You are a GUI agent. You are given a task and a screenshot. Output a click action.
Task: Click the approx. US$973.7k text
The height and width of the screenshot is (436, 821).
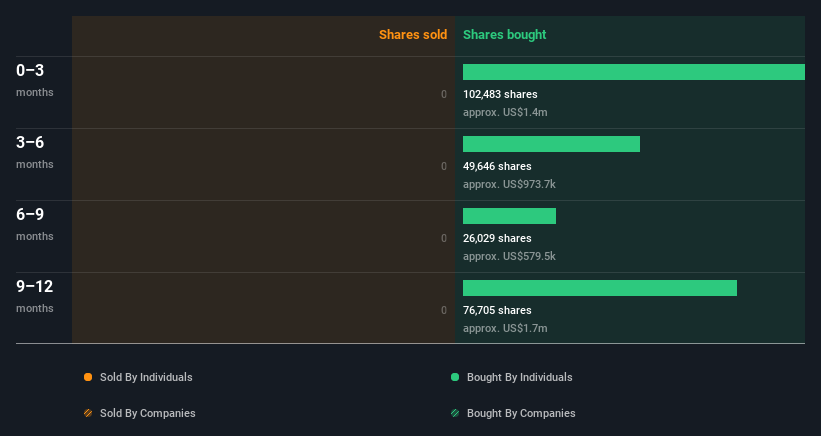pyautogui.click(x=509, y=184)
